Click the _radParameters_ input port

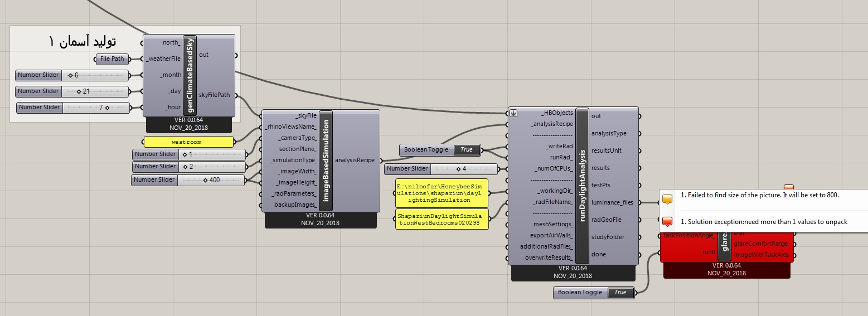click(x=294, y=194)
